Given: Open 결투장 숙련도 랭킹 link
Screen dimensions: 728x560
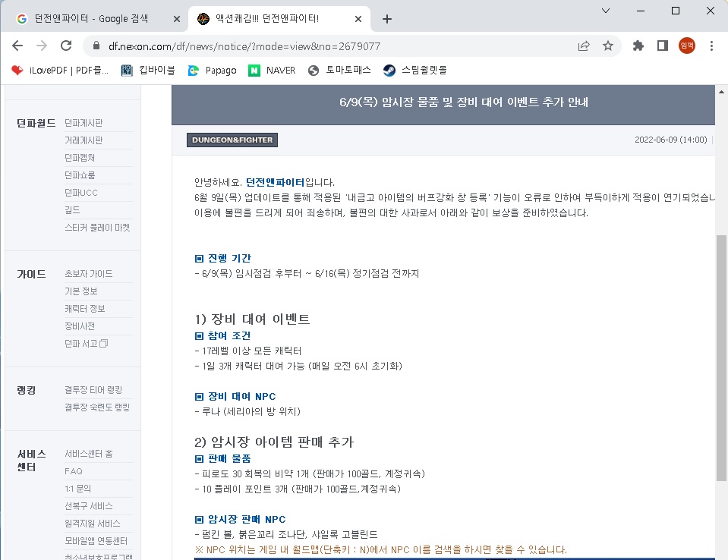Looking at the screenshot, I should (x=97, y=407).
